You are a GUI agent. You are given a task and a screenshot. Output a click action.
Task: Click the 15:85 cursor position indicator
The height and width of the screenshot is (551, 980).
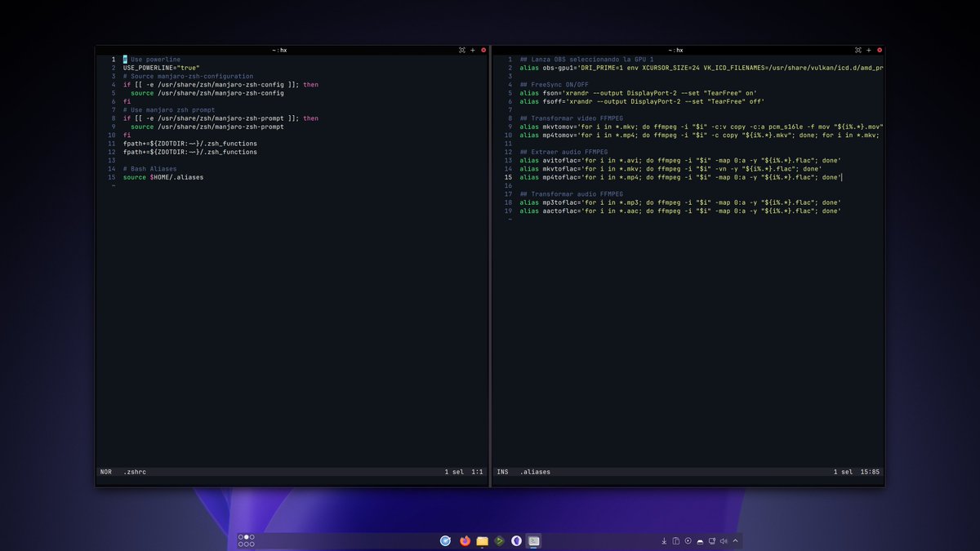click(871, 472)
